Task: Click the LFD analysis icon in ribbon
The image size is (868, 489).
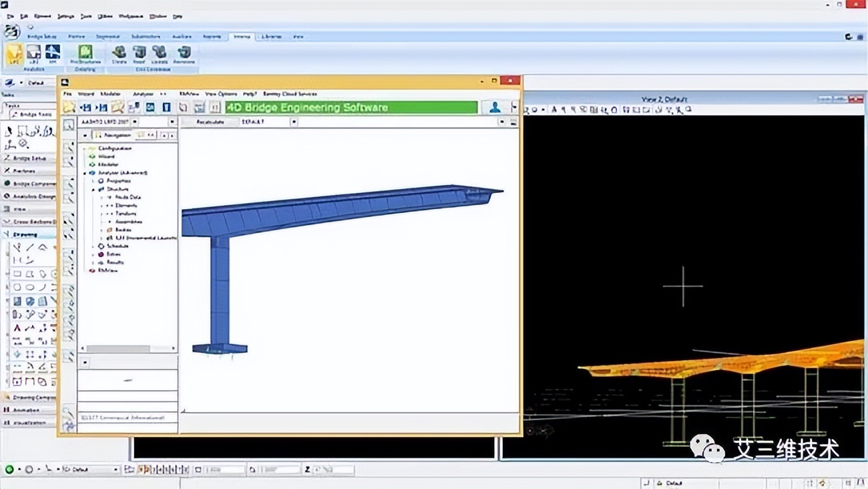Action: click(15, 53)
